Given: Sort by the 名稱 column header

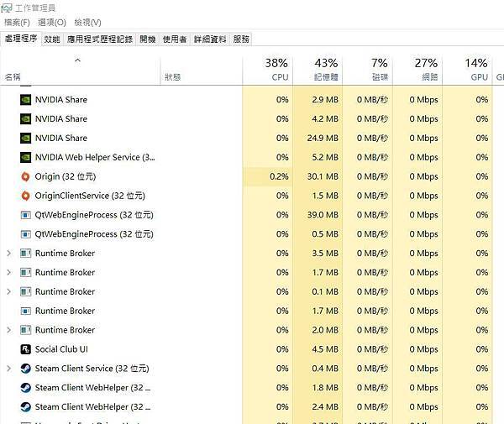Looking at the screenshot, I should click(x=80, y=70).
